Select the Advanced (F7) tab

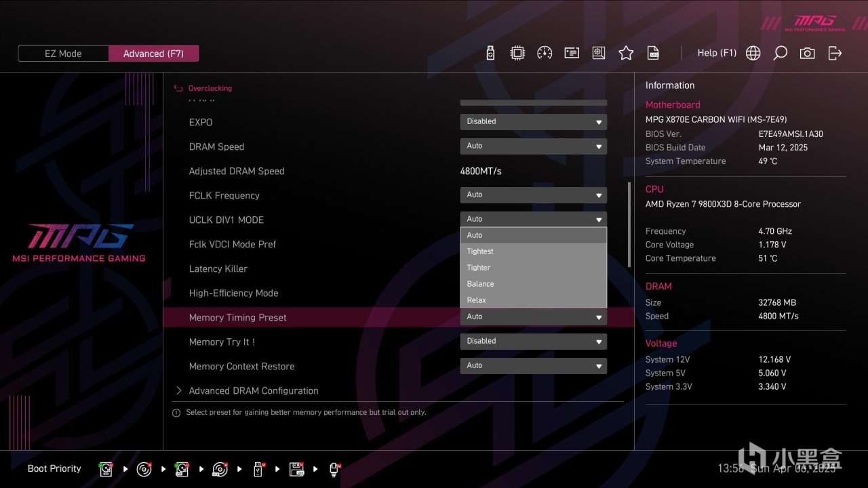point(153,54)
